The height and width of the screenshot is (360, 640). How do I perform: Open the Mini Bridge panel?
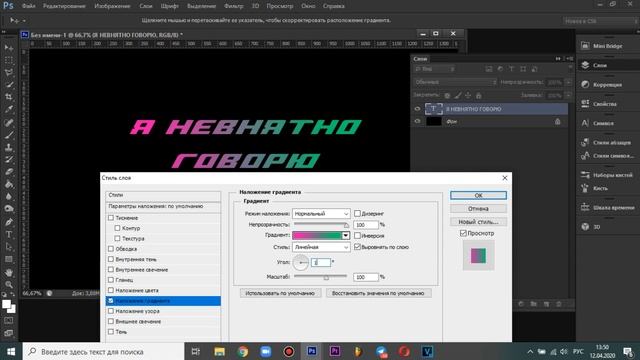click(607, 46)
